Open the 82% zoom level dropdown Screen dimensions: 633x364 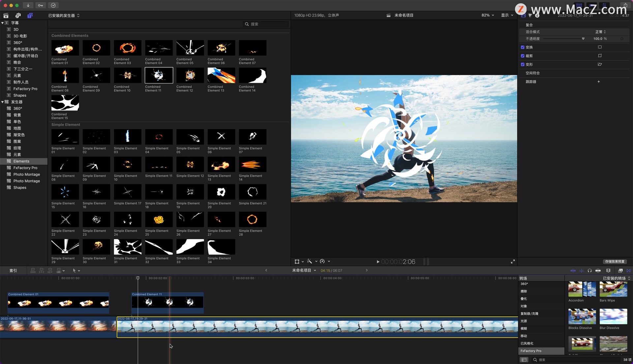coord(488,15)
